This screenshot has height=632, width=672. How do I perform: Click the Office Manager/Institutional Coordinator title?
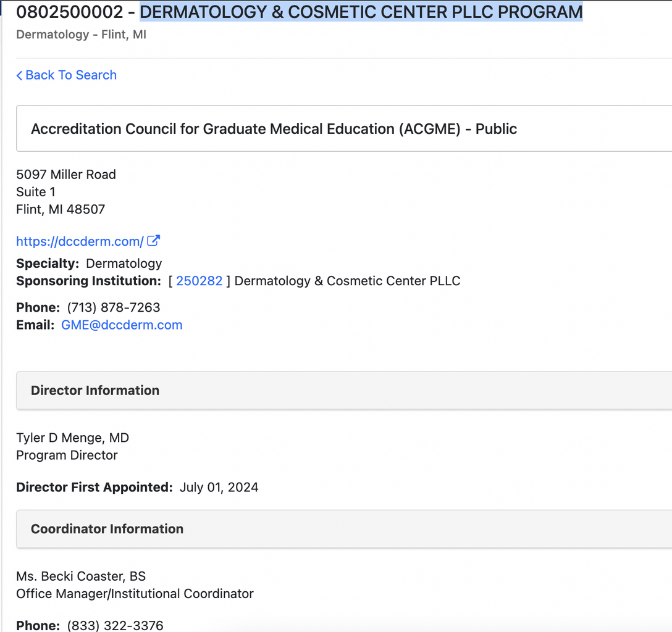[x=135, y=594]
